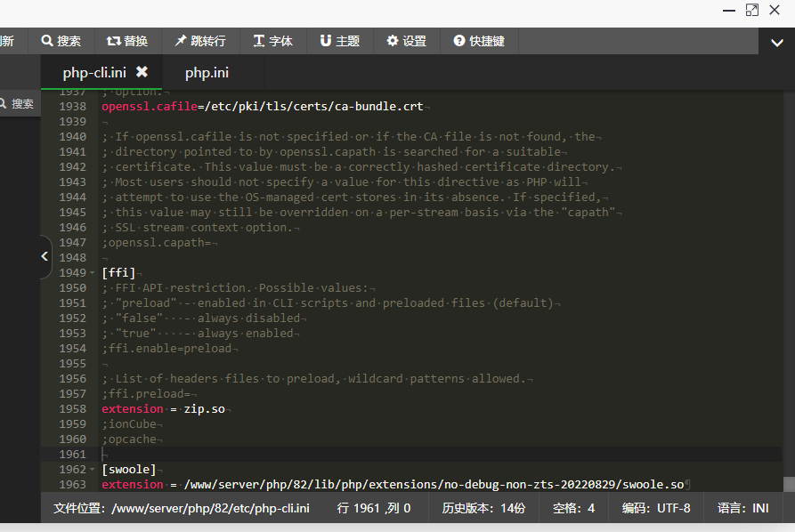Expand the toolbar chevron dropdown
This screenshot has height=532, width=795.
[x=776, y=43]
